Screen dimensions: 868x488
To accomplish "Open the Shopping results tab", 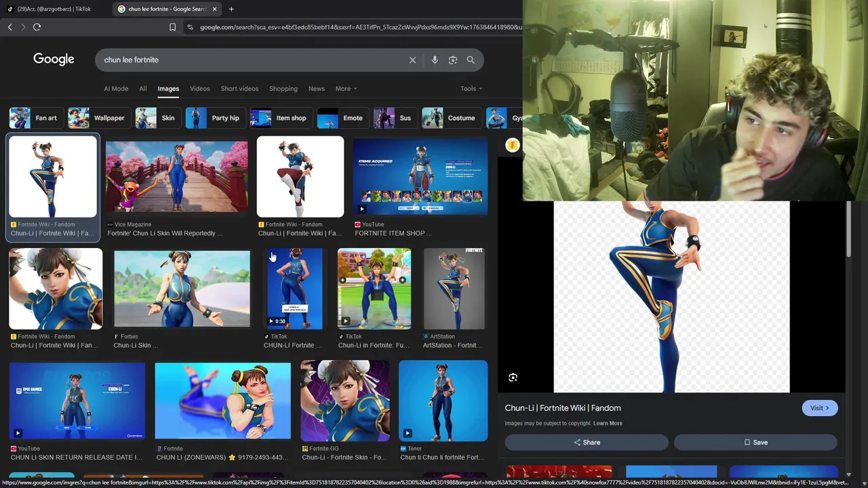I will click(x=283, y=89).
